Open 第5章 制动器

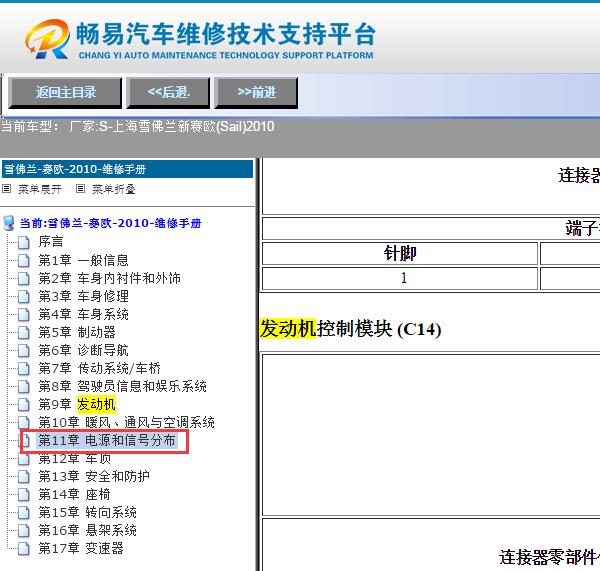(77, 332)
